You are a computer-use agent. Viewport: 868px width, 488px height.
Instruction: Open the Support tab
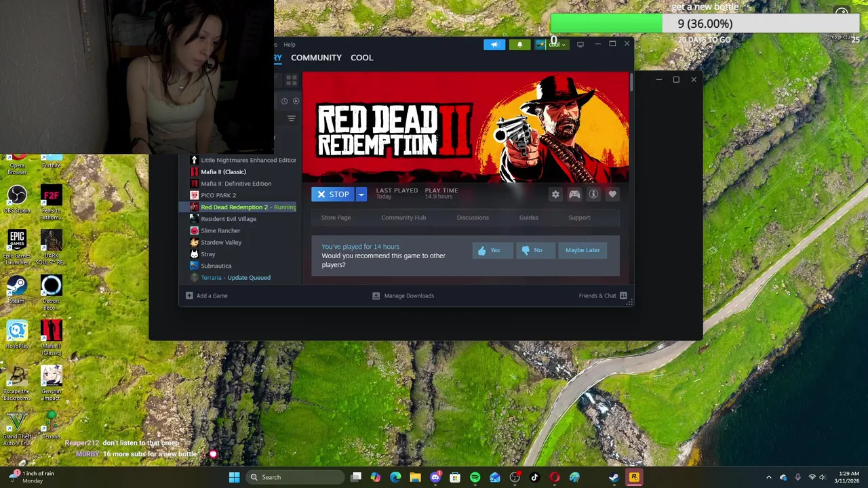[x=579, y=218]
